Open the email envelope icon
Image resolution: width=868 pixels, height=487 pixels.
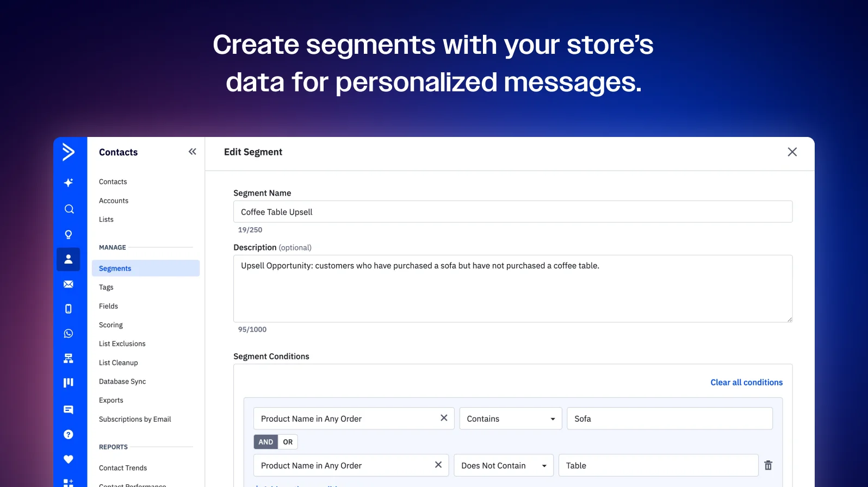pos(69,284)
